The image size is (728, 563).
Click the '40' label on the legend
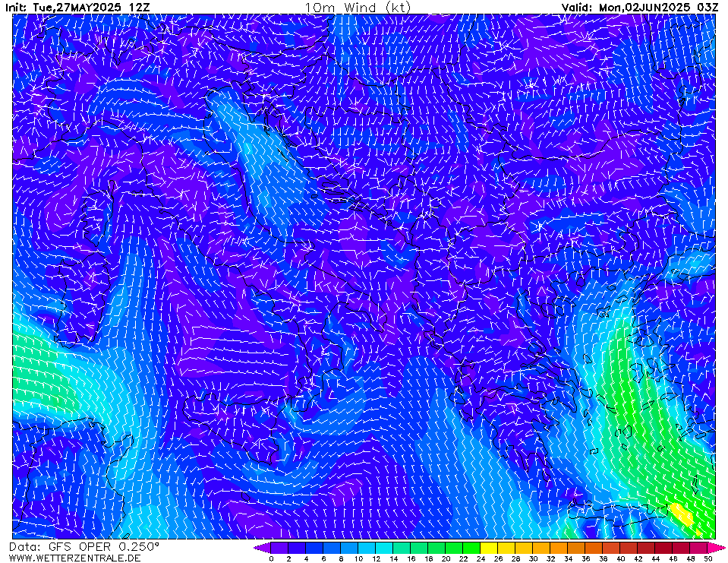621,558
